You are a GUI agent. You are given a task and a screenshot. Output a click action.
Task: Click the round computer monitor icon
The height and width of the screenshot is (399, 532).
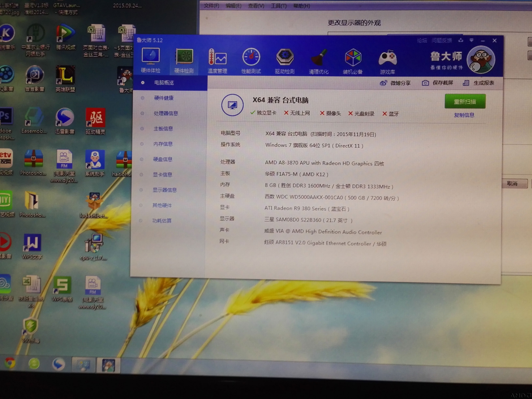[232, 105]
